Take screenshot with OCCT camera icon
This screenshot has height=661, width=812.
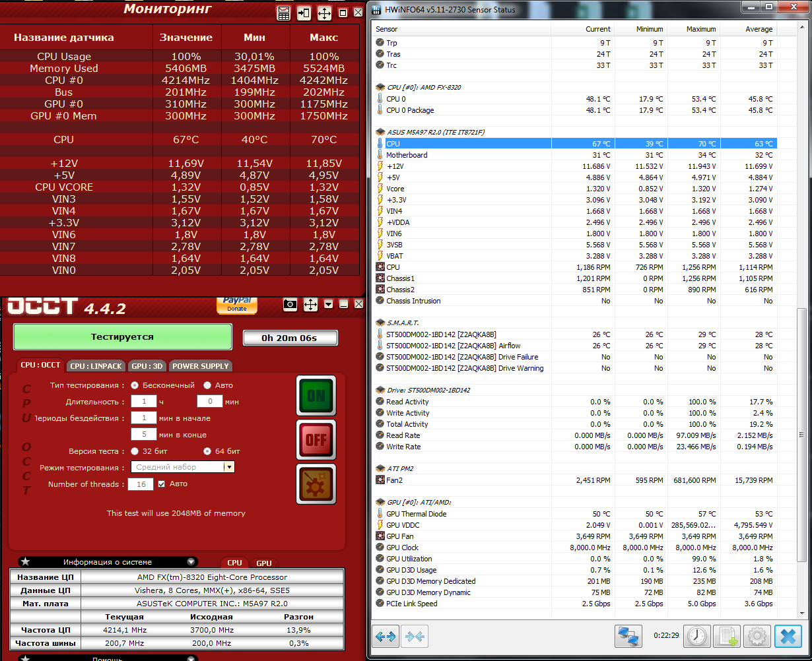[290, 305]
